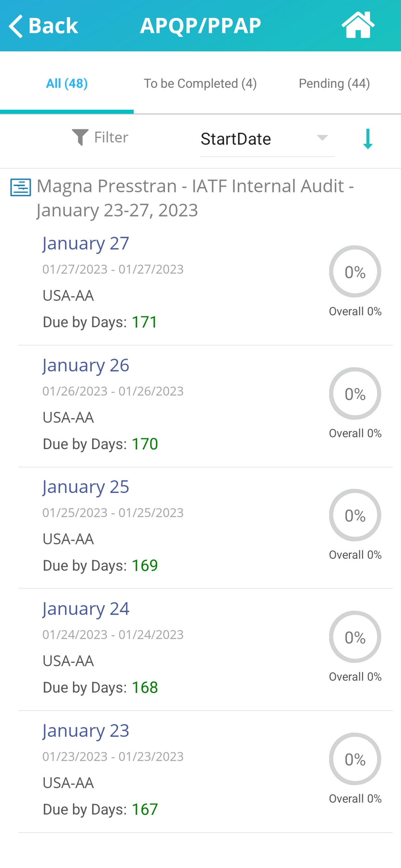Tap the Home icon in header
The width and height of the screenshot is (401, 868).
pos(358,25)
